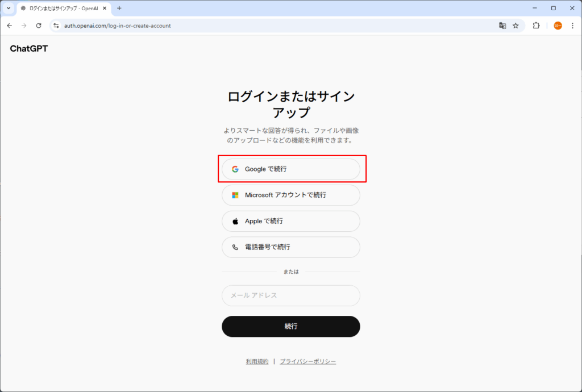
Task: Open the 利用規約 link
Action: point(257,362)
